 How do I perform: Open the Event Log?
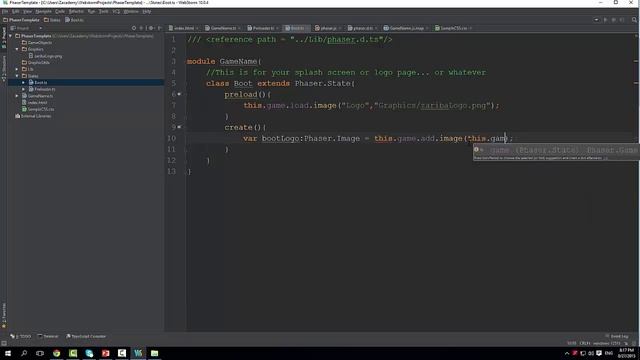pyautogui.click(x=617, y=336)
